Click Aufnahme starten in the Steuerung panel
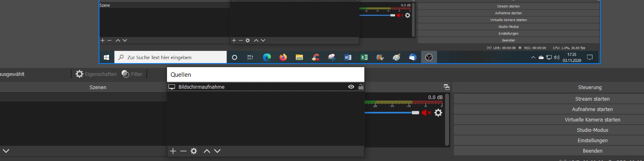 [x=592, y=109]
